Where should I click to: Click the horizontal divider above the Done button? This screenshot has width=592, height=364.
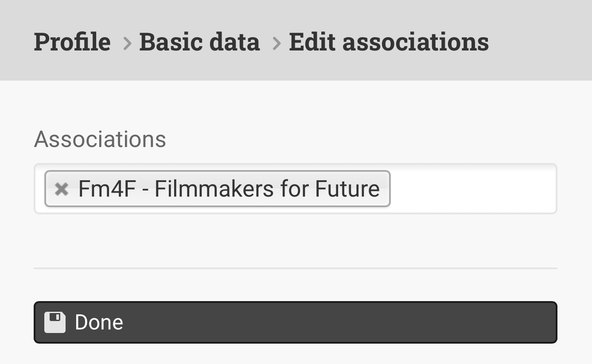click(296, 268)
